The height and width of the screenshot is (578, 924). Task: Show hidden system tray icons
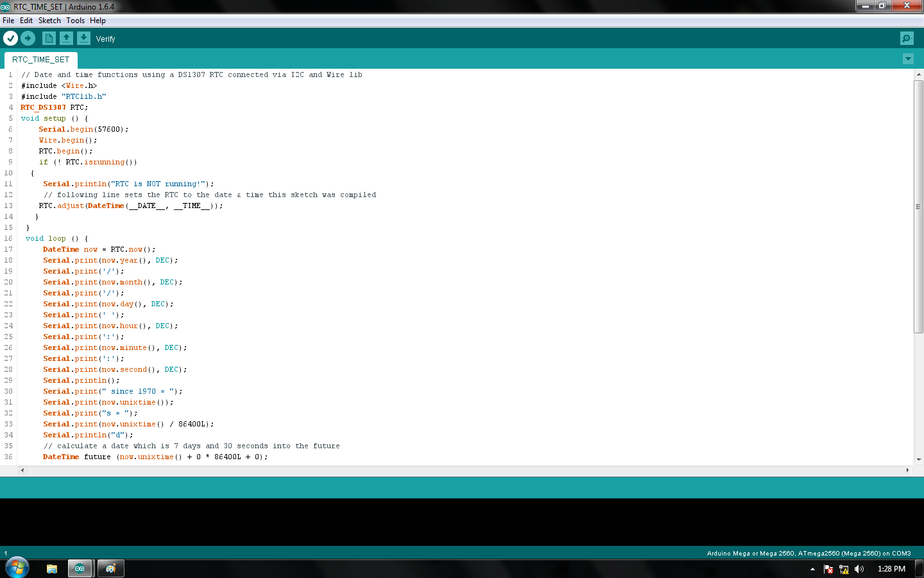tap(812, 569)
